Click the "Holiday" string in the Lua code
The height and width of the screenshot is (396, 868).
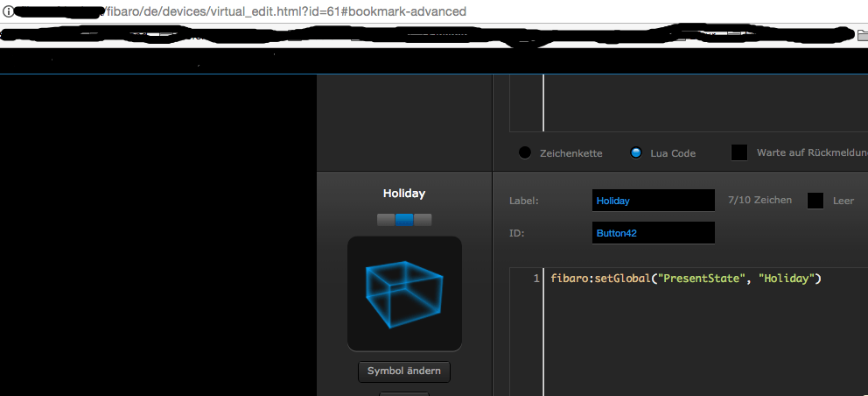(787, 279)
